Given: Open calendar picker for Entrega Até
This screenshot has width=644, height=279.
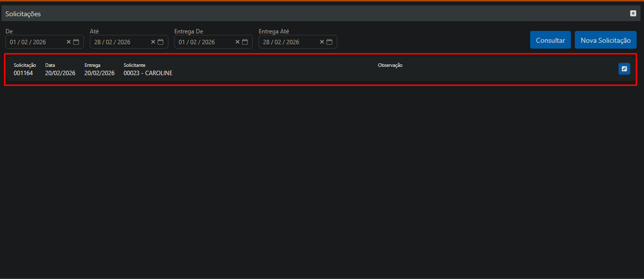Looking at the screenshot, I should pos(329,42).
